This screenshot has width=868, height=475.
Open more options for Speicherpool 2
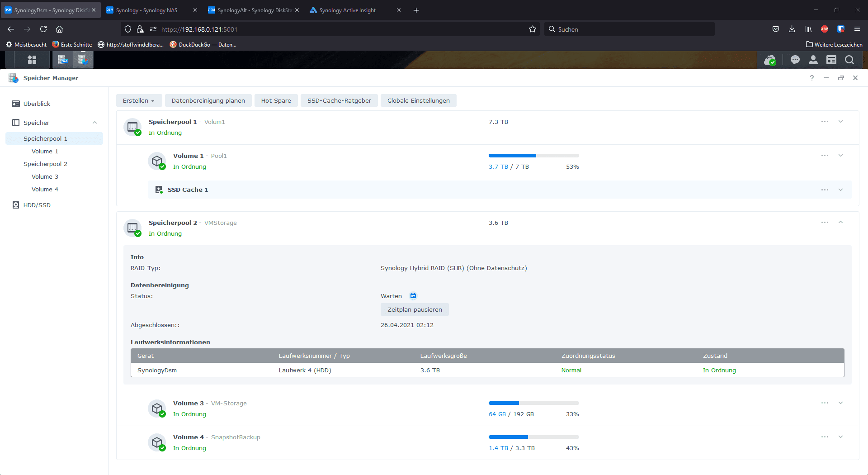pyautogui.click(x=825, y=223)
